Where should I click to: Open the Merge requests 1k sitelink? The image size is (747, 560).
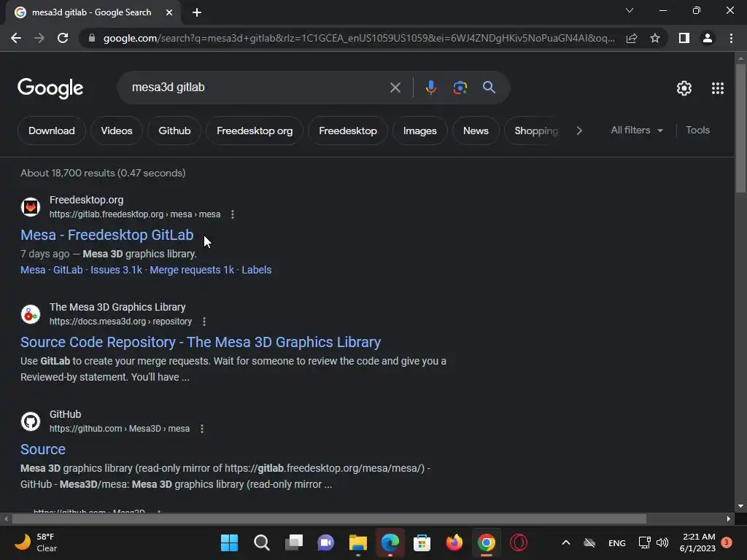pos(192,270)
